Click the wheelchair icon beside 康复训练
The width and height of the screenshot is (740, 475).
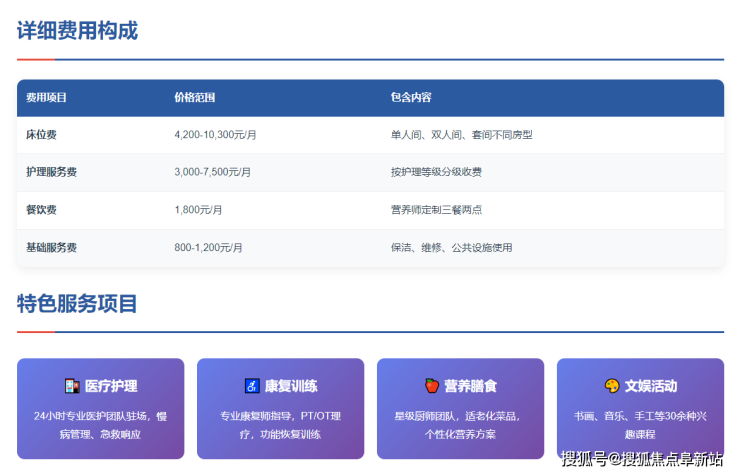tap(252, 386)
